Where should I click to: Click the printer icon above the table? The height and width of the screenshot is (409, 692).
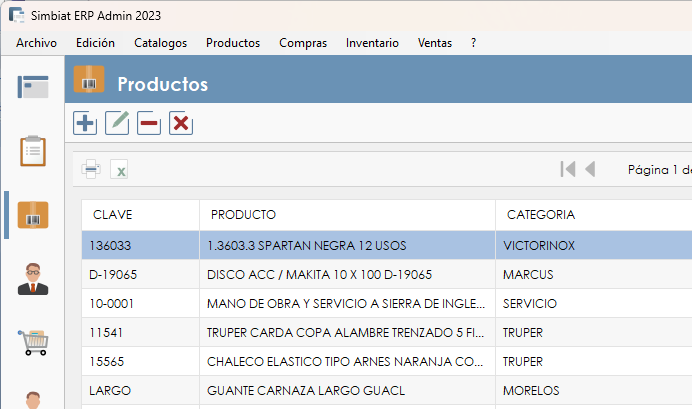click(x=91, y=169)
